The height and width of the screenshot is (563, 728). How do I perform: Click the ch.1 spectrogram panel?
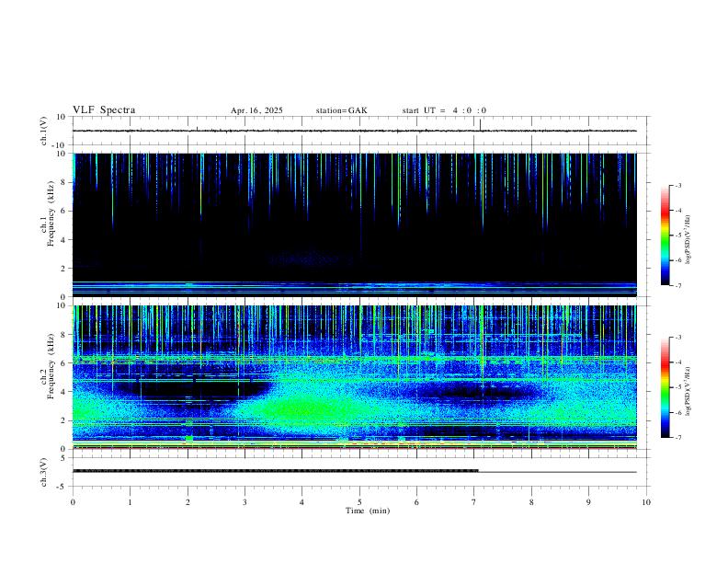tap(355, 224)
